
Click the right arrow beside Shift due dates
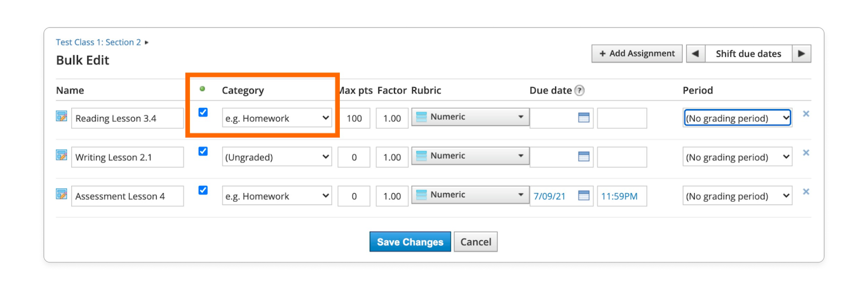801,53
